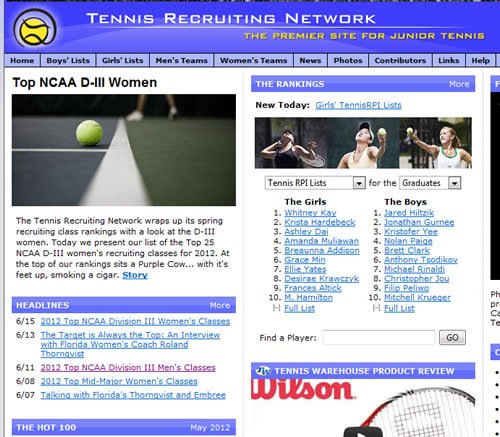Open the Men's Teams menu
The image size is (500, 437).
pos(181,61)
